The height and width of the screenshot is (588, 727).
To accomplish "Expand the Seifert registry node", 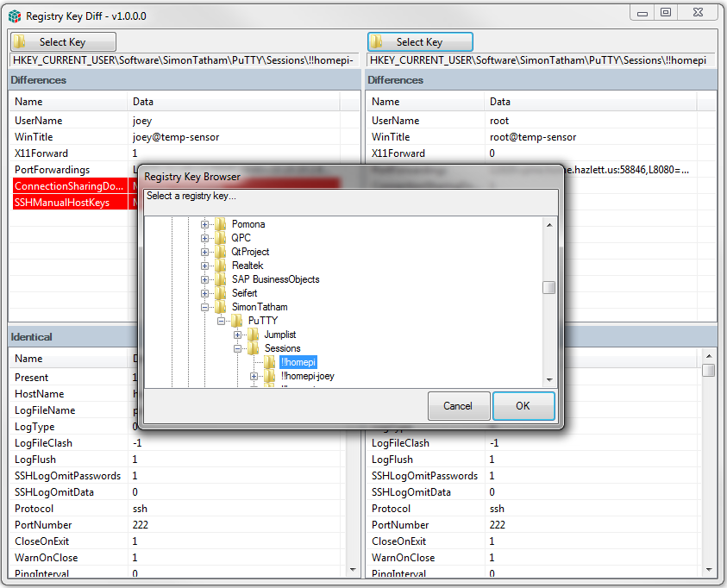I will 205,293.
